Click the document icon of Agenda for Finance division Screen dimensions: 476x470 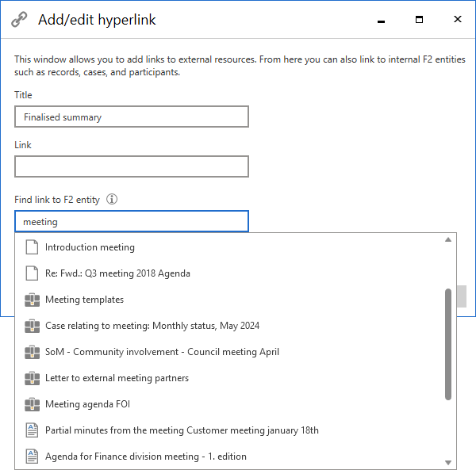tap(32, 457)
